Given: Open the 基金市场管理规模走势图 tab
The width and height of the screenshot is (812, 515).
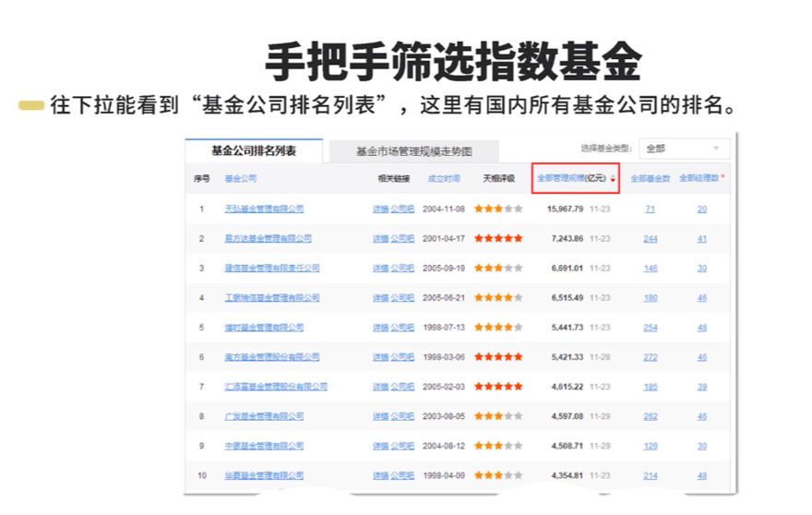Looking at the screenshot, I should click(413, 151).
